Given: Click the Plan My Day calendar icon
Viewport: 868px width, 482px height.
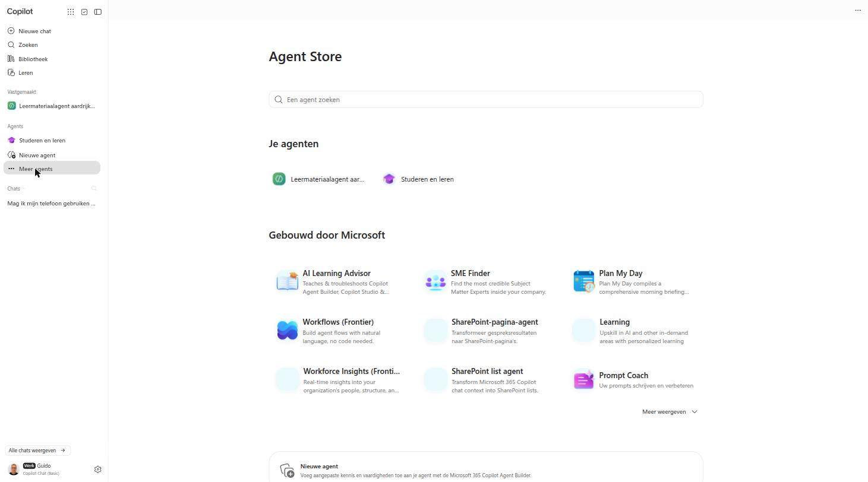Looking at the screenshot, I should (584, 281).
